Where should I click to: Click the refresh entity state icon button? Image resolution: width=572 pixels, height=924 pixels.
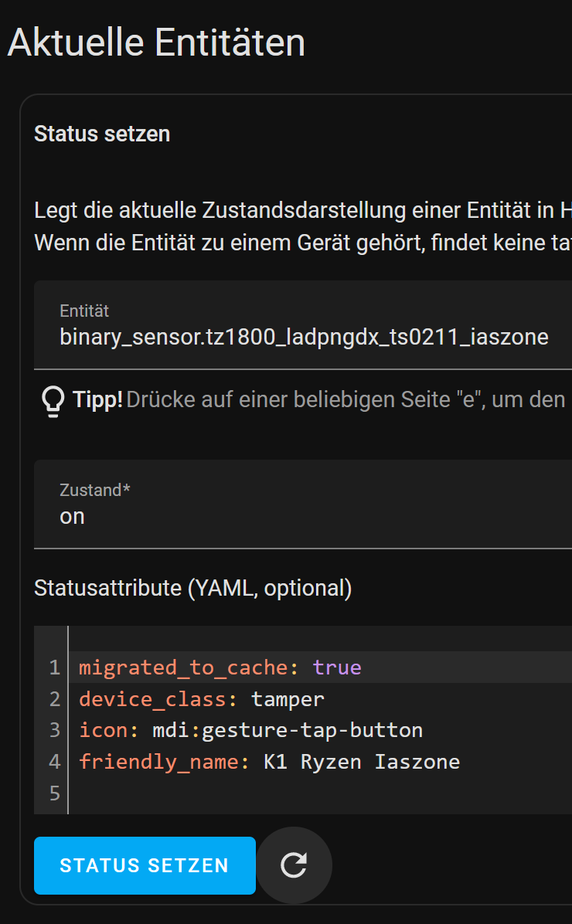294,865
